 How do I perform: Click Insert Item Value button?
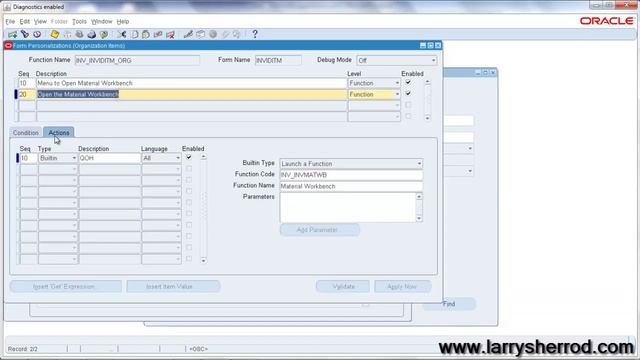(x=173, y=287)
